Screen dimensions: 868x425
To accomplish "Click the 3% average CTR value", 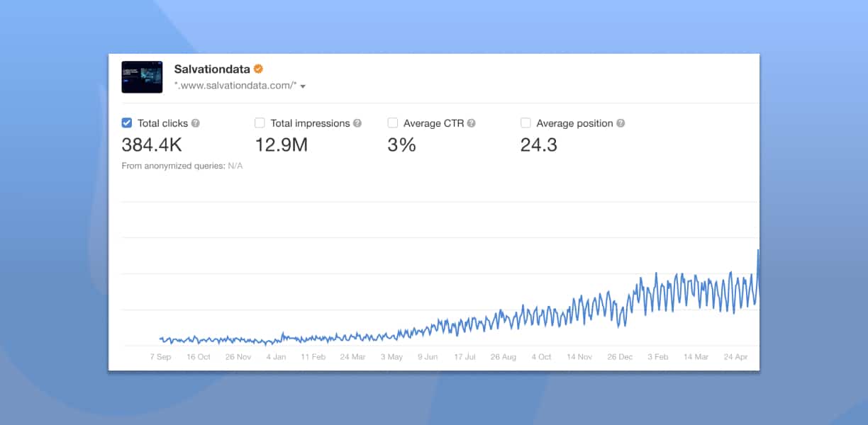I will click(401, 145).
